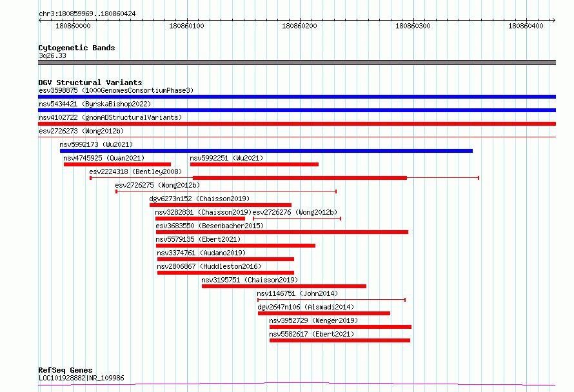This screenshot has width=574, height=392.
Task: Click the 3q26.33 cytogenetic band label
Action: 52,55
